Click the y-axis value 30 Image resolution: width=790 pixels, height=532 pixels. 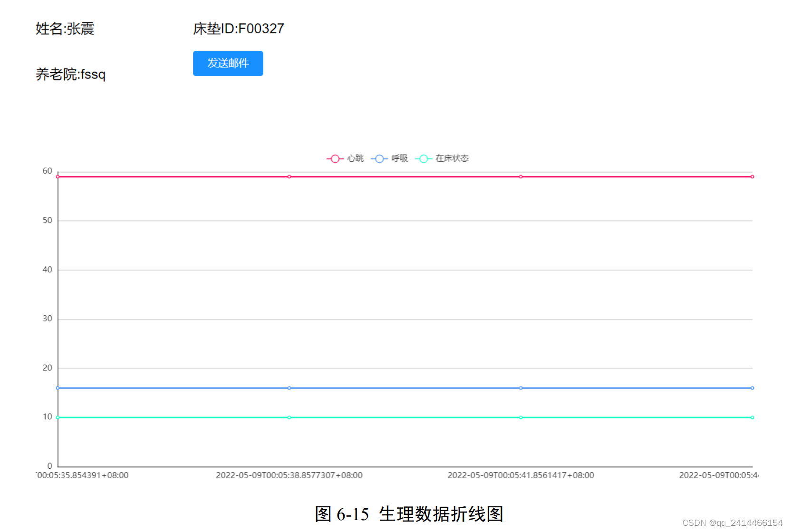click(x=48, y=319)
